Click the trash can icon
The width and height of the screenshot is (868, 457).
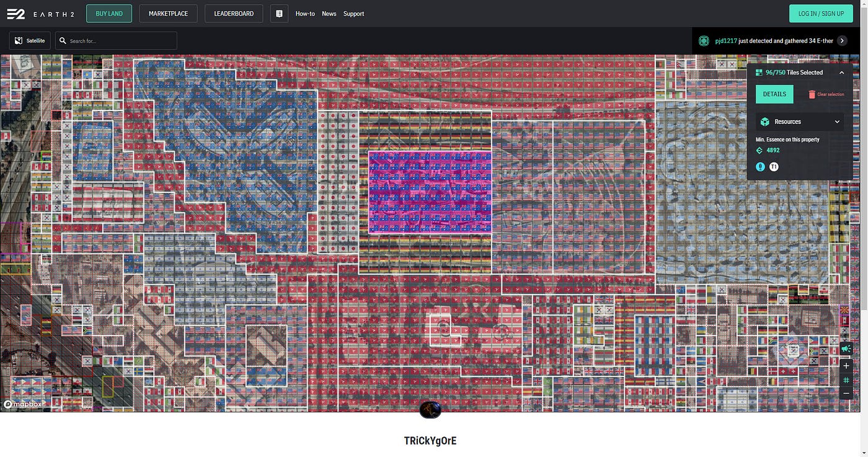(812, 94)
